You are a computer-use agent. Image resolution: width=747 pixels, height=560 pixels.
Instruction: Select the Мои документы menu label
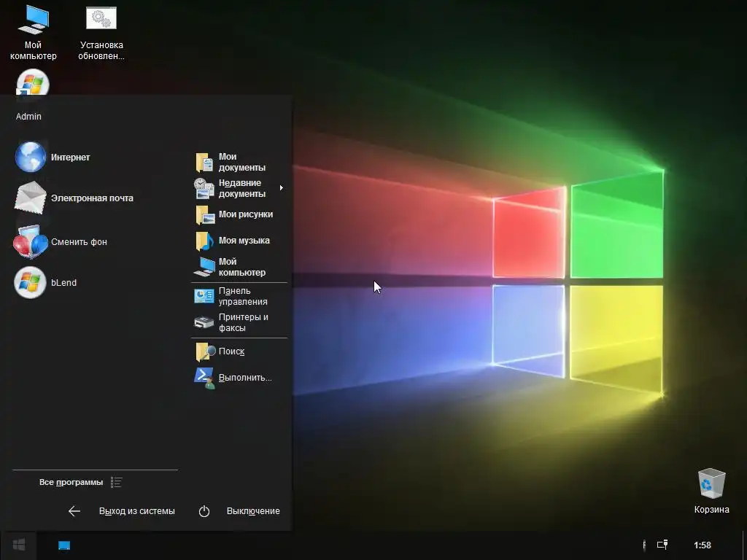tap(242, 162)
